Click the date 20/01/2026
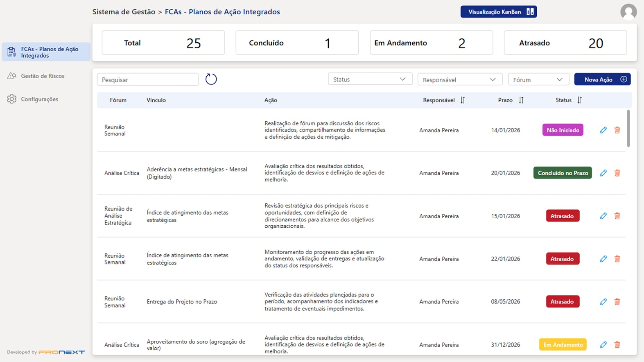The image size is (644, 362). click(x=506, y=173)
